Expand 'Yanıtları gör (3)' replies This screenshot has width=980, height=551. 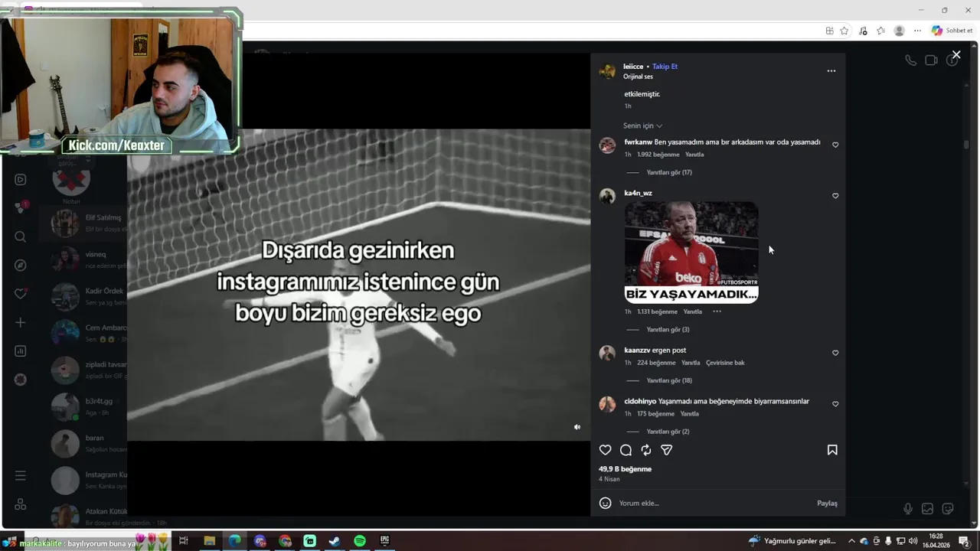[668, 329]
